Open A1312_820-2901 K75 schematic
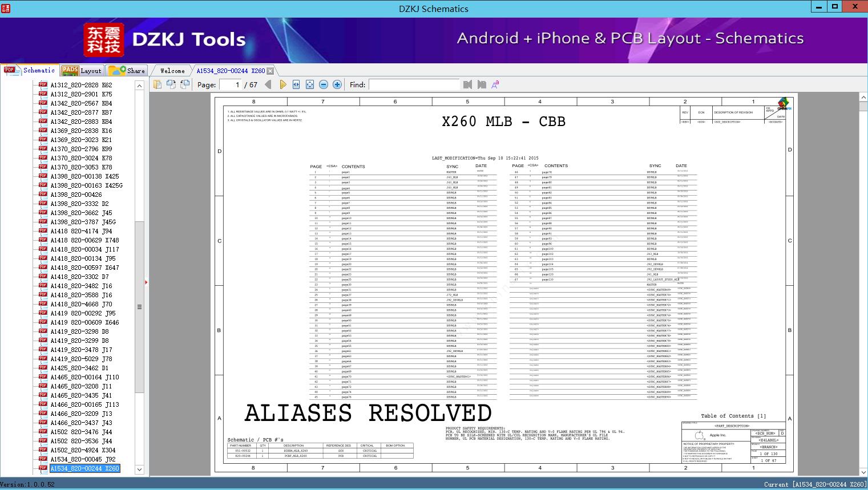 click(x=81, y=94)
